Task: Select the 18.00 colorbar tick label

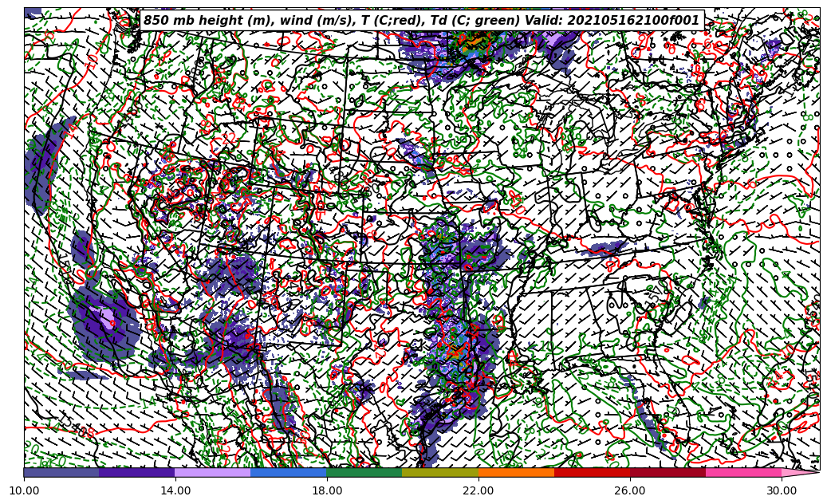Action: pos(327,490)
